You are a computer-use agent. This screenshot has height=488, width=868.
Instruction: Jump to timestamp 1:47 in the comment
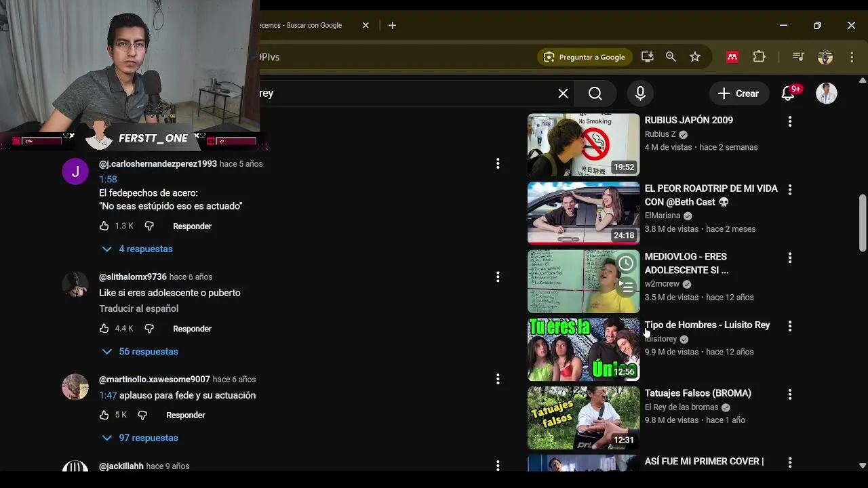pos(108,395)
